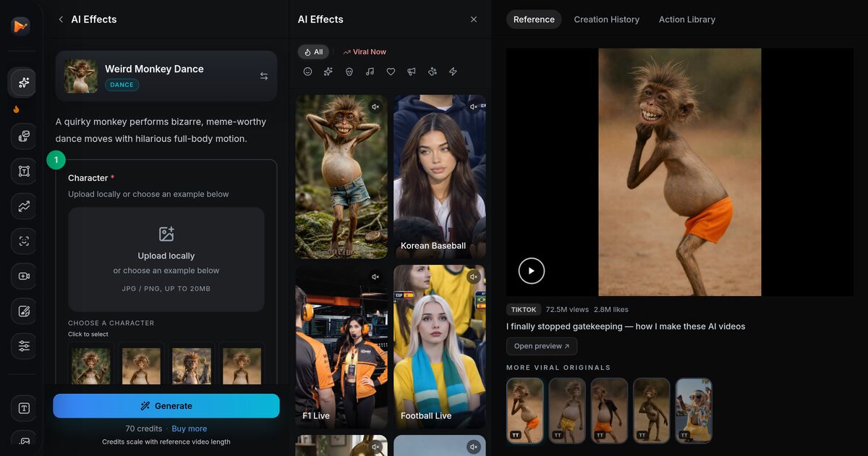Go back using AI Effects chevron

coord(61,20)
